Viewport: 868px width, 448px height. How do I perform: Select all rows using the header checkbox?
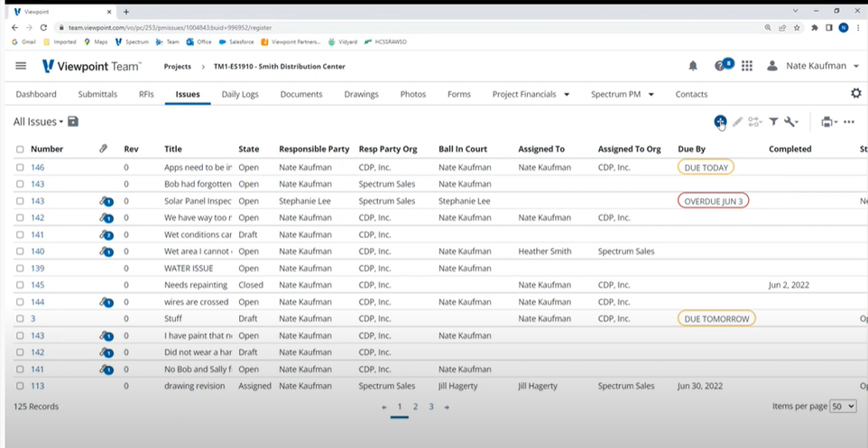[20, 149]
